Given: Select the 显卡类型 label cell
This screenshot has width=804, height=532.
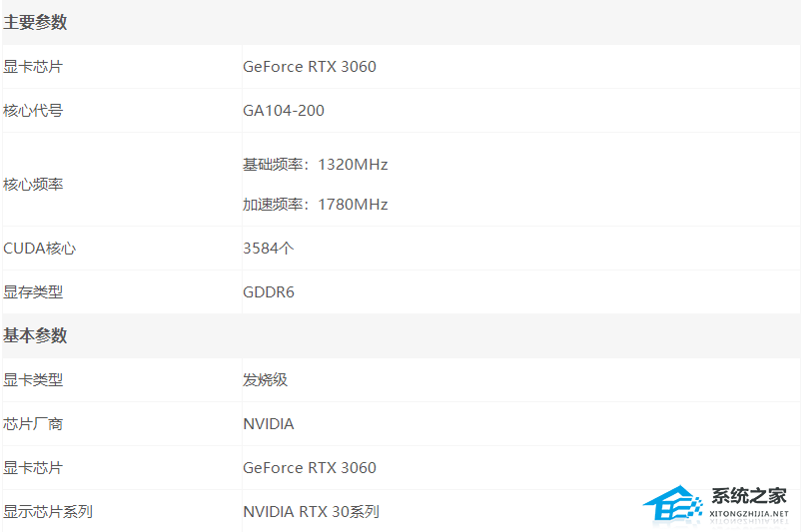Looking at the screenshot, I should [x=33, y=380].
